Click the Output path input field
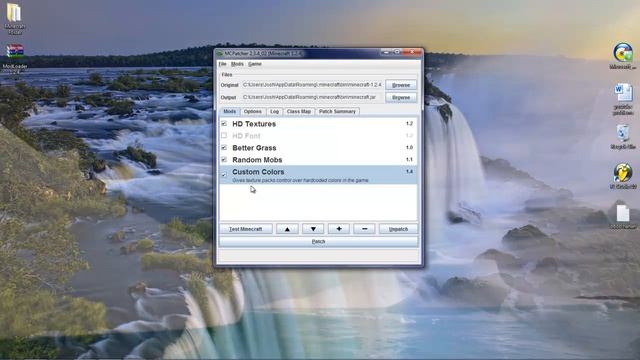The width and height of the screenshot is (640, 360). pyautogui.click(x=312, y=97)
